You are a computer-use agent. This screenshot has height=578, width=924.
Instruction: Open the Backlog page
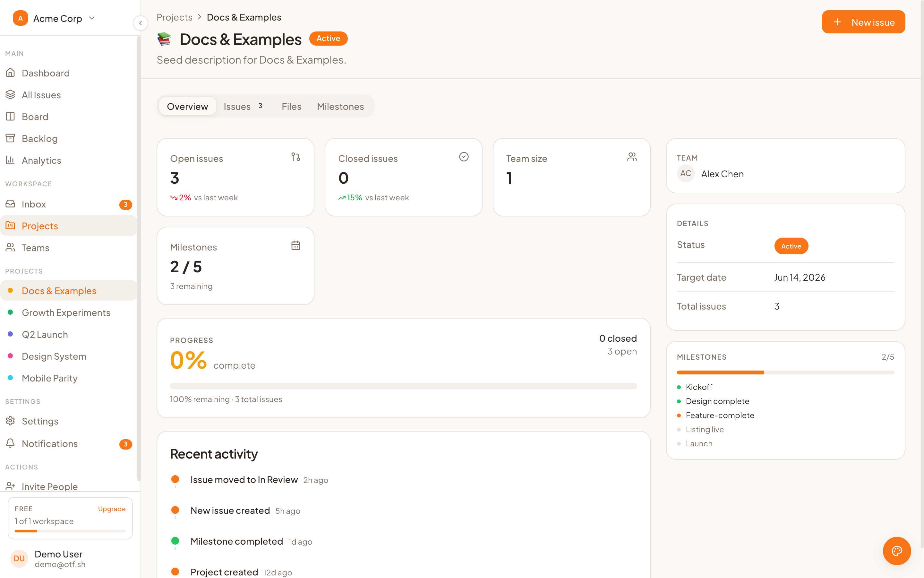pos(69,138)
